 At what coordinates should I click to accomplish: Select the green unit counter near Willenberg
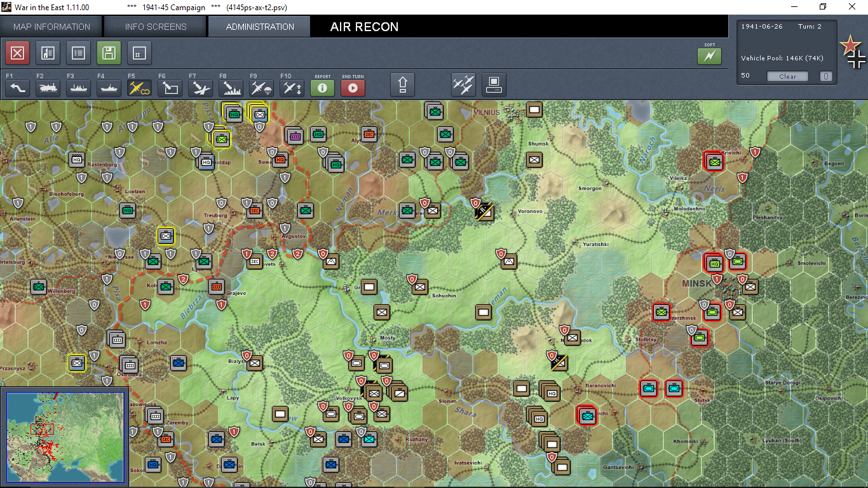tap(39, 287)
